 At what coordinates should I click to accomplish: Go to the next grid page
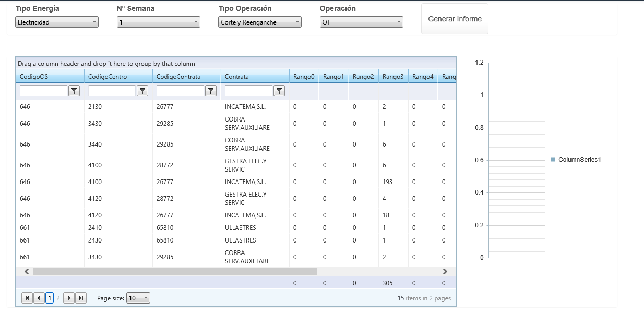click(x=69, y=298)
